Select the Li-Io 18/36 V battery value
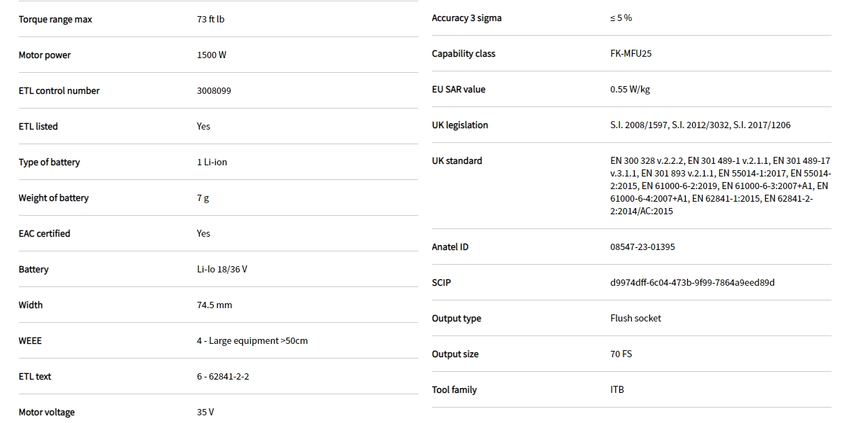This screenshot has height=423, width=868. click(221, 270)
